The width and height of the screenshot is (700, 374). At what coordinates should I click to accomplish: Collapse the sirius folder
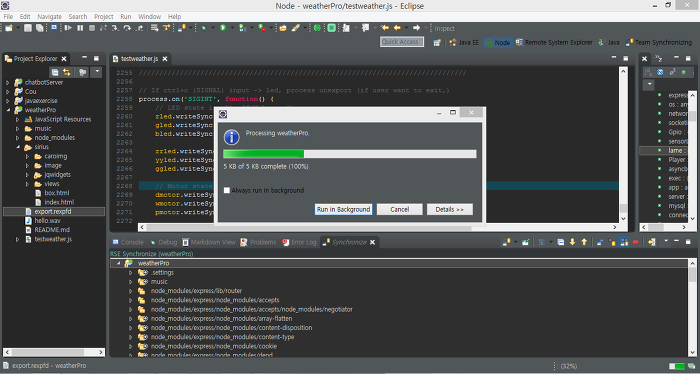point(17,147)
